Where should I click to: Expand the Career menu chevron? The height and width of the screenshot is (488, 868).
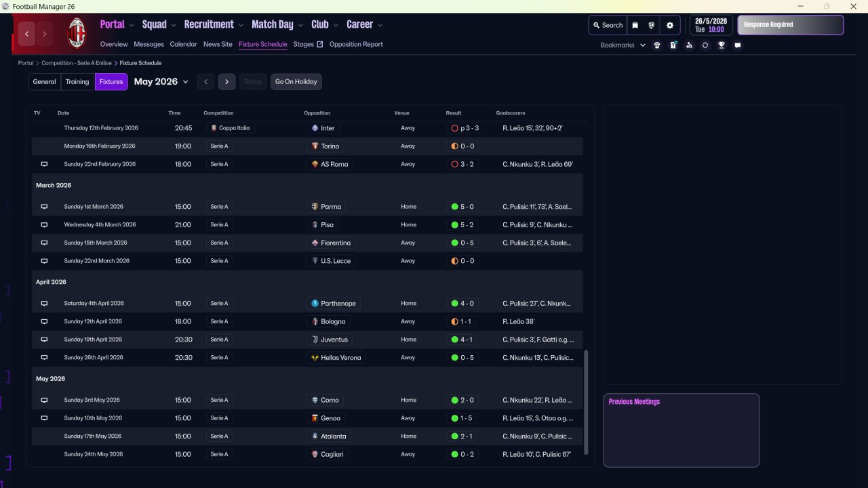(380, 25)
